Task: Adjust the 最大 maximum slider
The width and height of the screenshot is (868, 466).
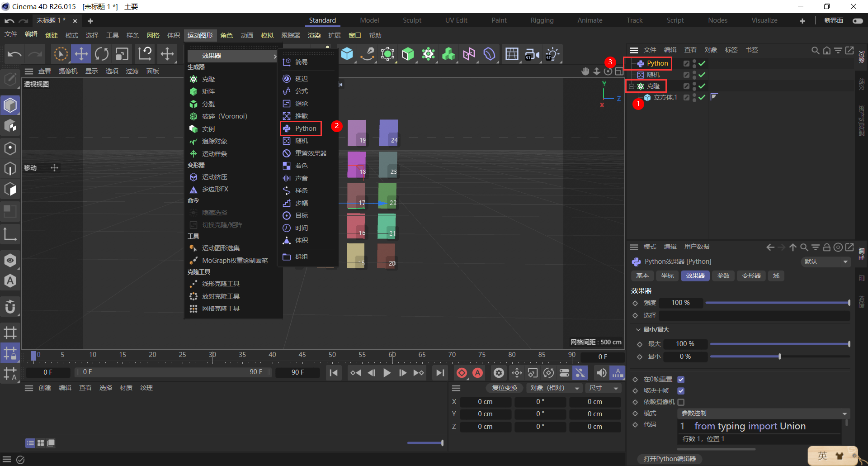Action: pos(780,344)
